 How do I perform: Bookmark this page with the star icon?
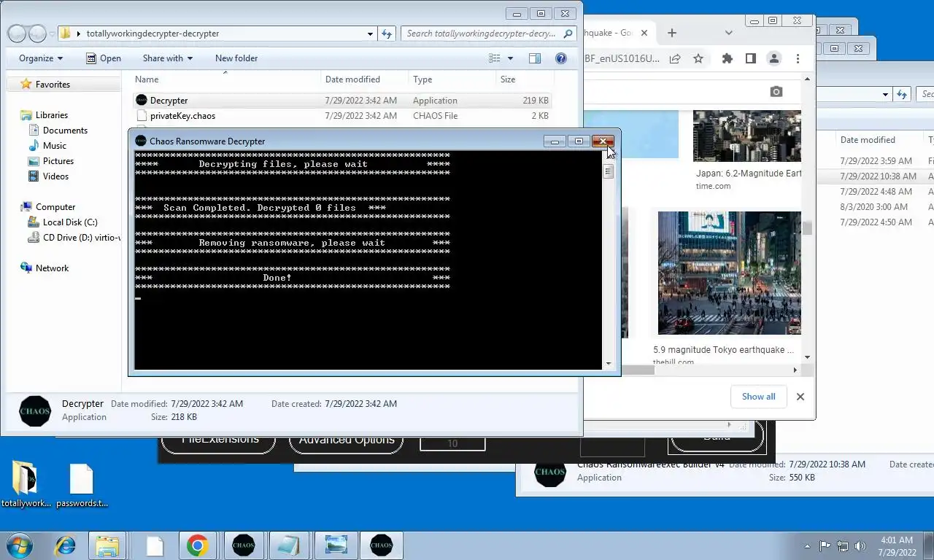pos(698,59)
